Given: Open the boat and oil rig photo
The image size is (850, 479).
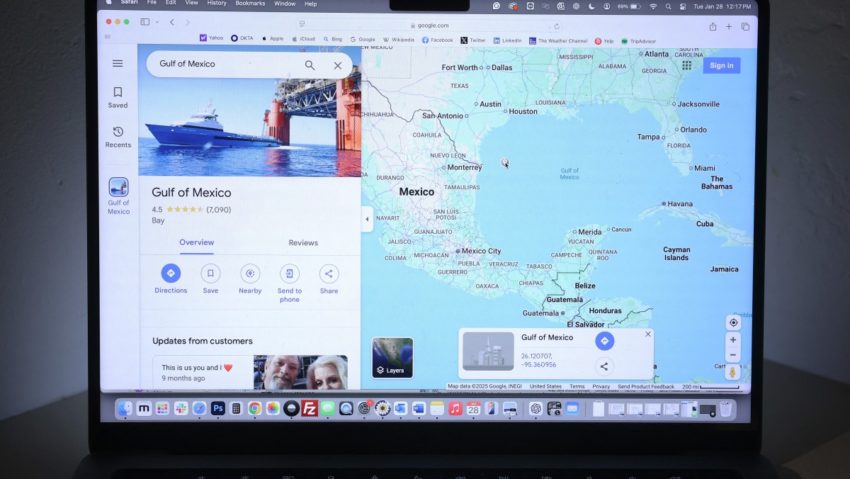Looking at the screenshot, I should point(250,127).
